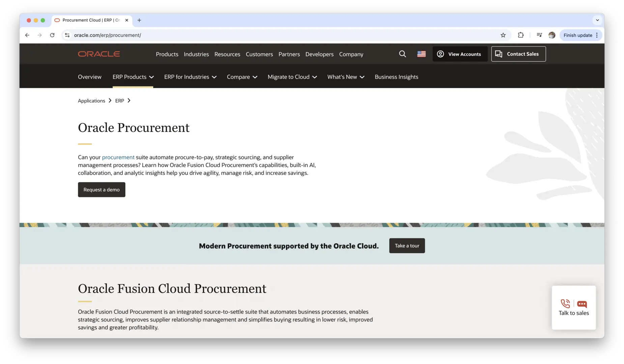
Task: Open the Company menu
Action: (x=351, y=54)
